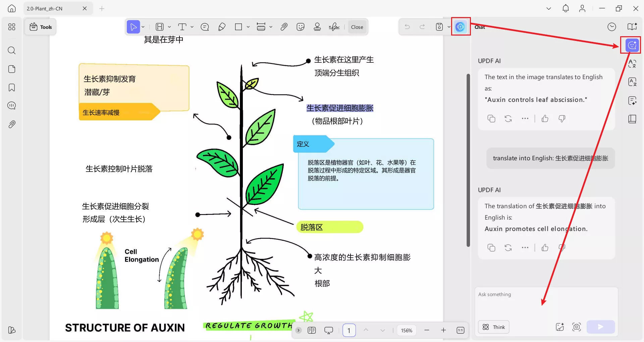
Task: Dislike the leaf abscission response
Action: tap(562, 119)
